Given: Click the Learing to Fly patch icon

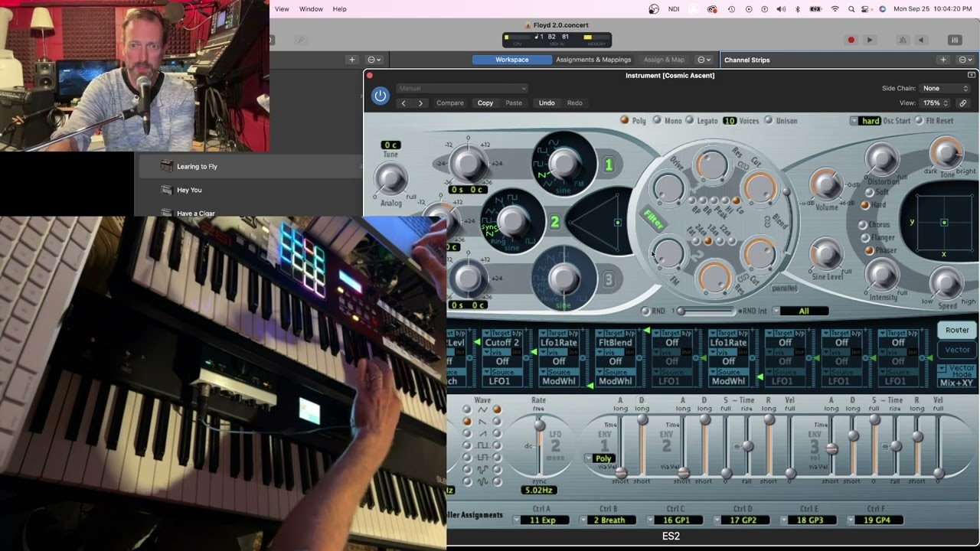Looking at the screenshot, I should coord(166,166).
